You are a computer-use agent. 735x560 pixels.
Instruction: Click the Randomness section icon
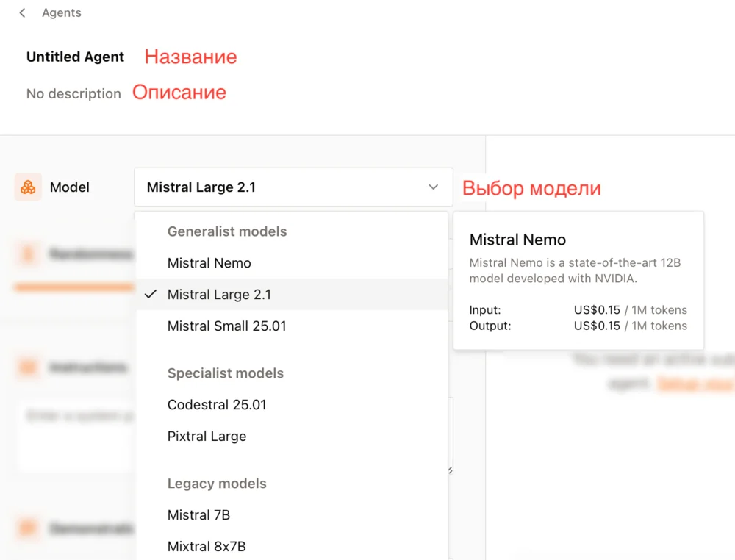click(x=28, y=254)
